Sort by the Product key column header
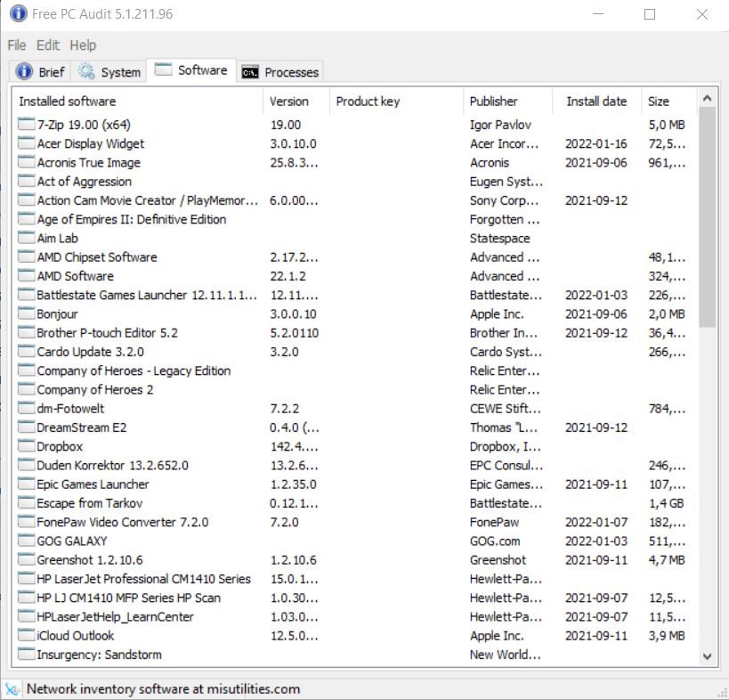 tap(396, 102)
